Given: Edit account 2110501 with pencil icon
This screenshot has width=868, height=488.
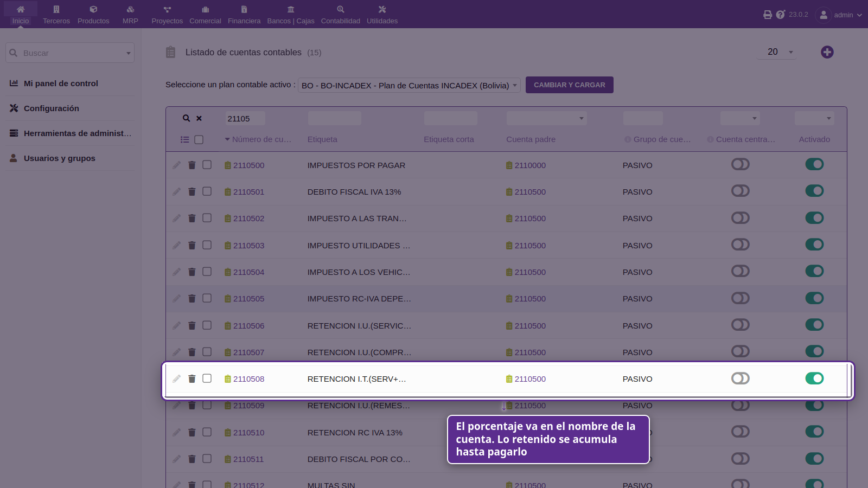Looking at the screenshot, I should point(177,191).
